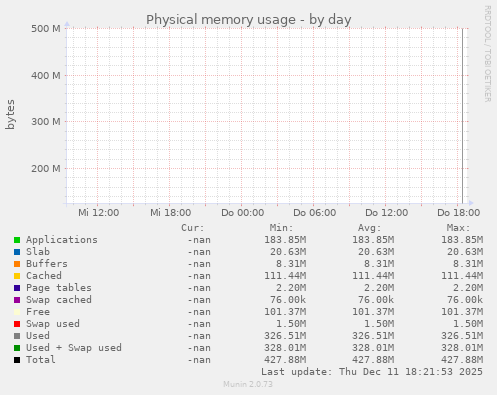This screenshot has height=395, width=497.
Task: Click the 'Mi 18:00' x-axis label
Action: (171, 213)
